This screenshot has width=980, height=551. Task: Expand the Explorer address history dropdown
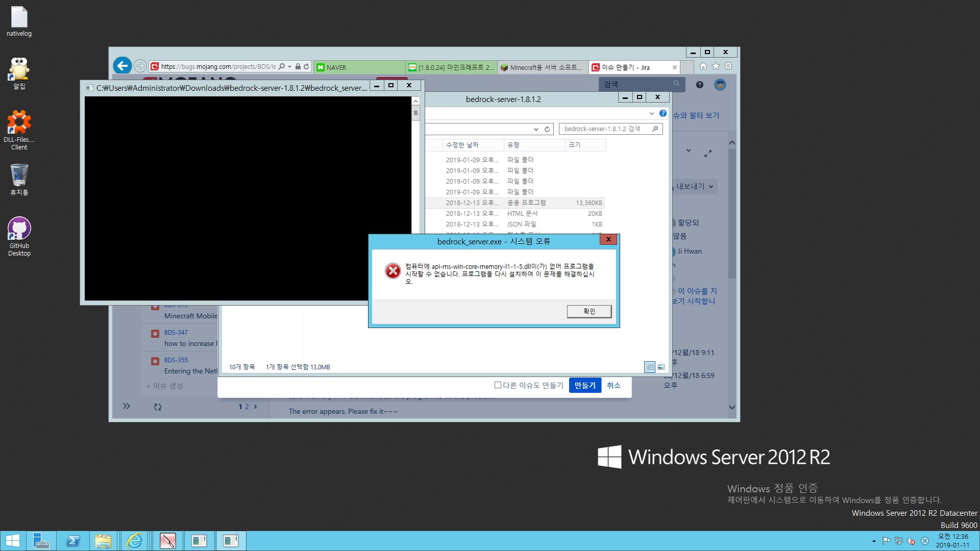pos(536,129)
